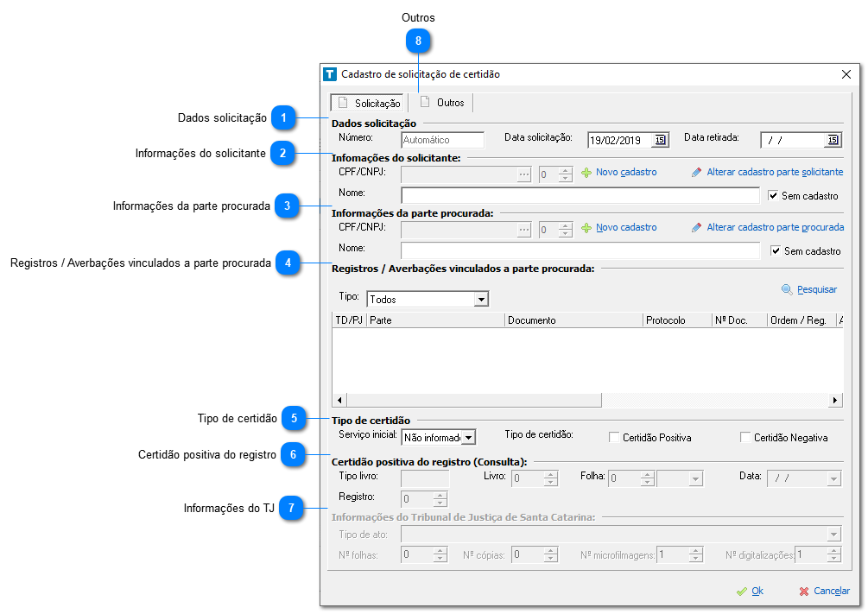868x614 pixels.
Task: Click annotation marker number 8 for Outros
Action: point(419,41)
